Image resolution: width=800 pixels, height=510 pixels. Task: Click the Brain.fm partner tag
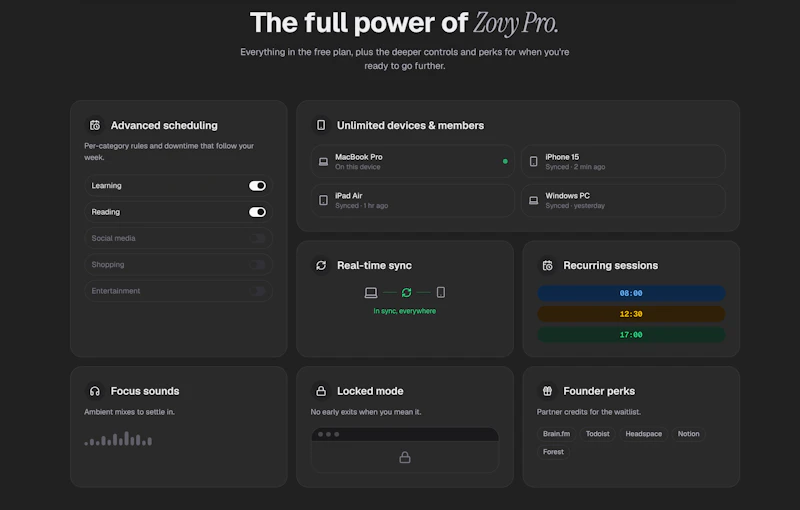tap(556, 434)
